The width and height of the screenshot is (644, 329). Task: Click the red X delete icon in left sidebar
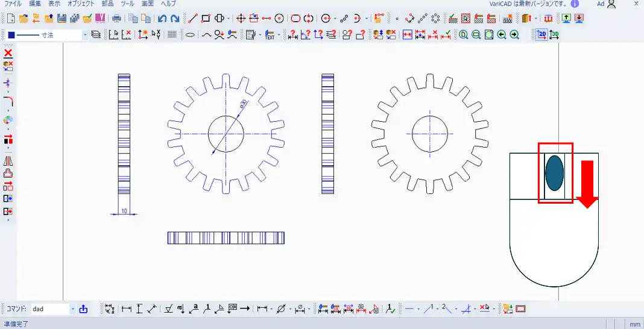coord(8,54)
